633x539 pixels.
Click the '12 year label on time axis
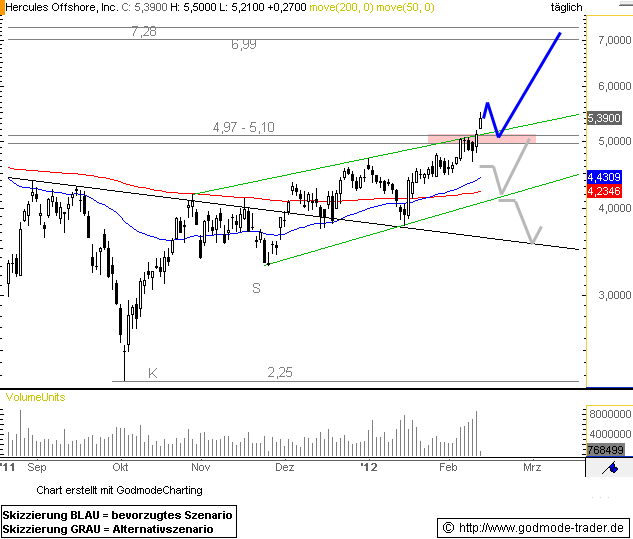(x=369, y=468)
